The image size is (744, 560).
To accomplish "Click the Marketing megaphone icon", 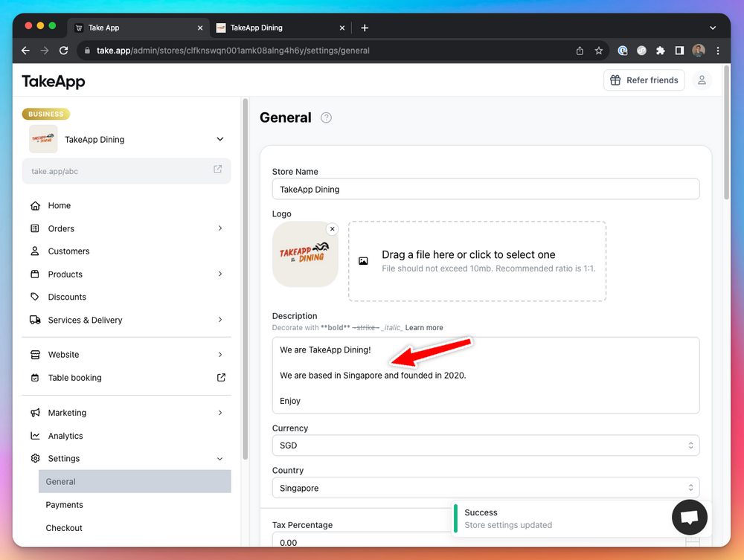I will pos(35,413).
